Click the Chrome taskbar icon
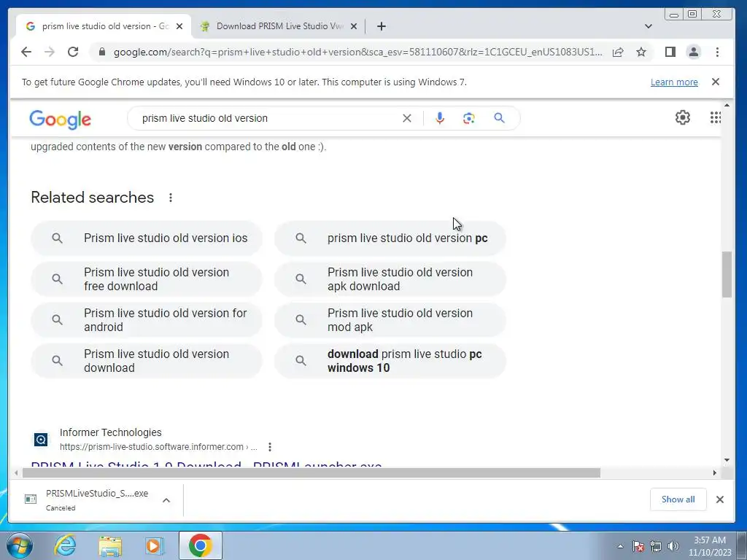Viewport: 747px width, 560px height. coord(201,545)
